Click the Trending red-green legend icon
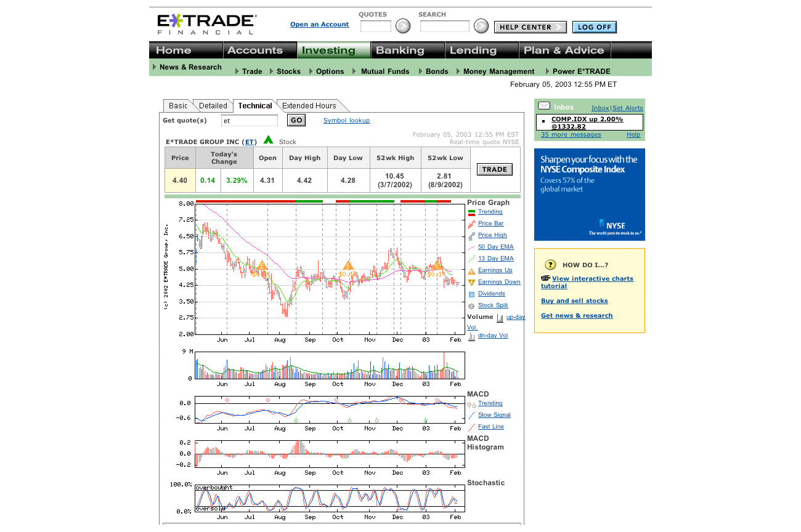Viewport: 801px width, 532px height. [x=471, y=212]
